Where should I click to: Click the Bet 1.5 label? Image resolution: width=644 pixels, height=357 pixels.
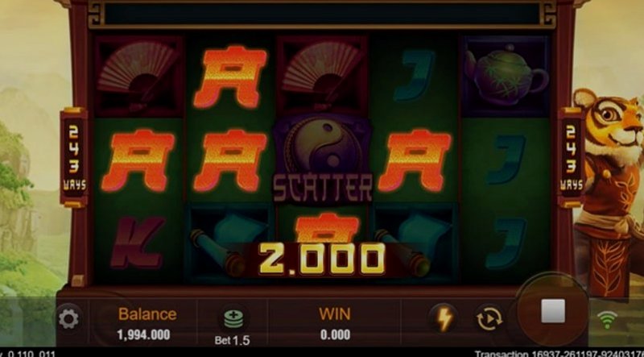tap(233, 341)
